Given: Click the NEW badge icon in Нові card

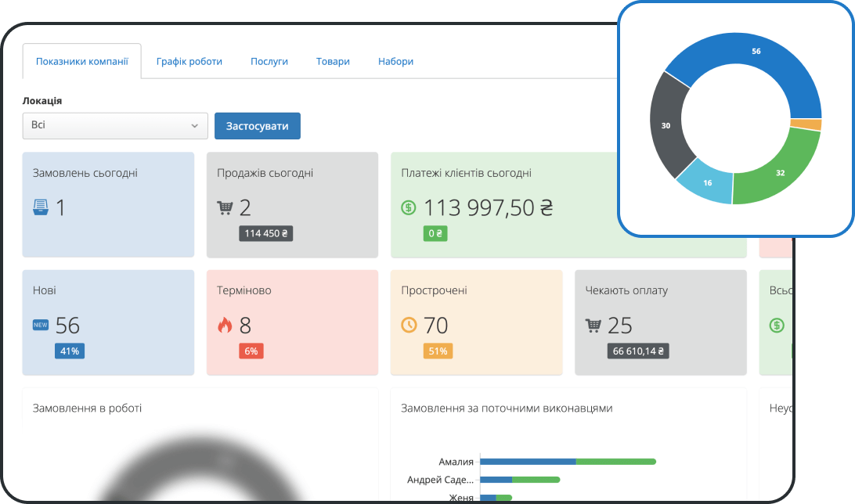Looking at the screenshot, I should pyautogui.click(x=41, y=325).
